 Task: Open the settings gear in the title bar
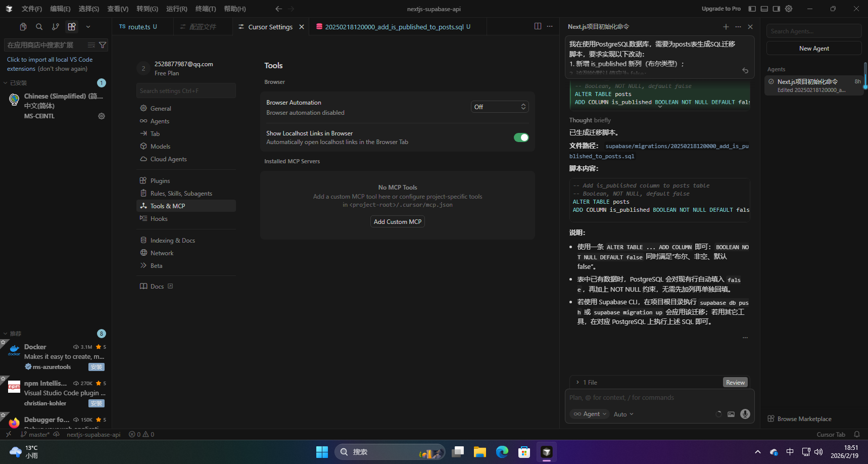[x=789, y=9]
